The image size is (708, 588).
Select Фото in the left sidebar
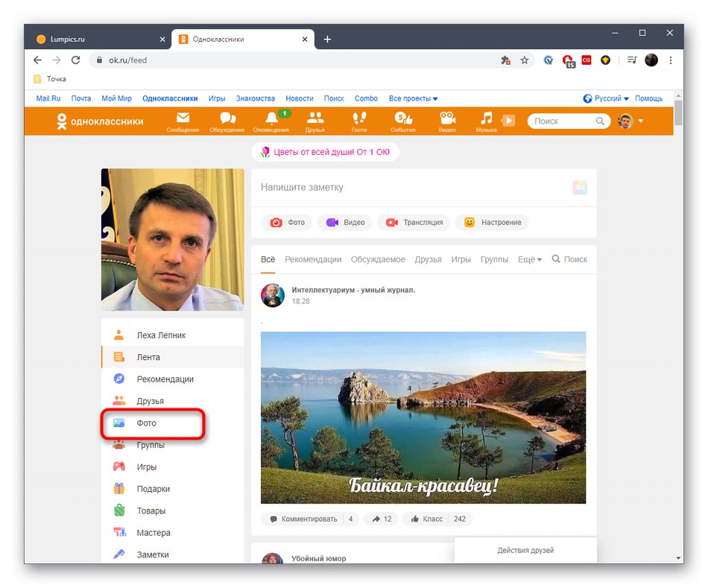(147, 423)
